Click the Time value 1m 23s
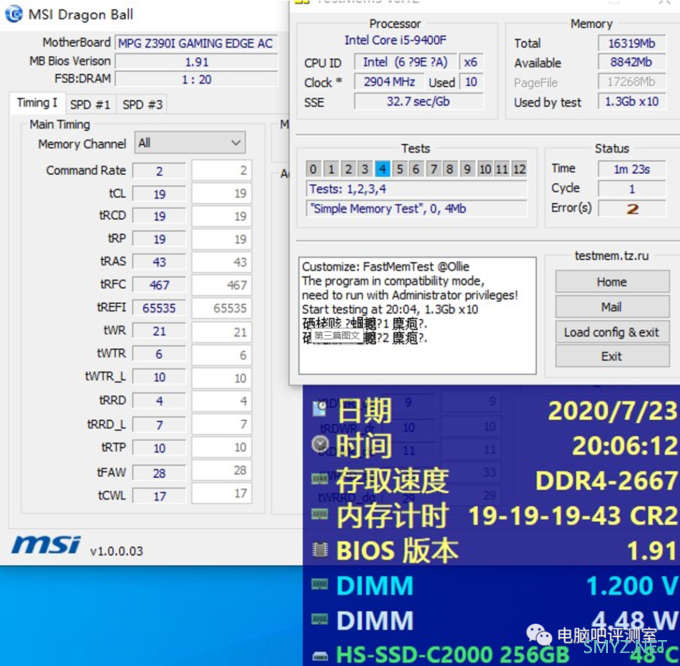The image size is (680, 666). pyautogui.click(x=632, y=169)
